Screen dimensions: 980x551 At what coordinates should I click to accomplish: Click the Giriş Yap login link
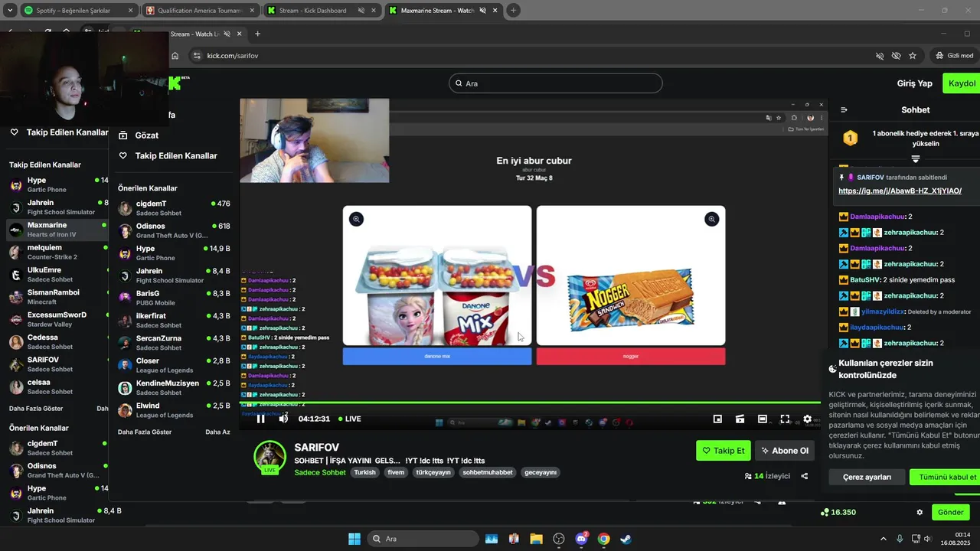click(915, 83)
